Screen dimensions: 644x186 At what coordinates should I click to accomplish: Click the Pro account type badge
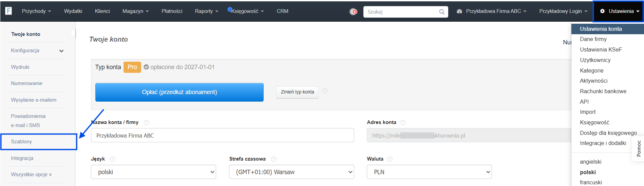click(x=132, y=67)
